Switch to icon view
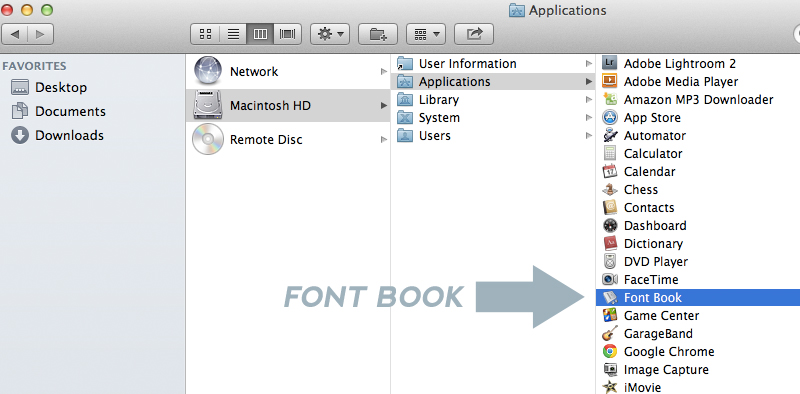This screenshot has width=800, height=394. pyautogui.click(x=205, y=34)
